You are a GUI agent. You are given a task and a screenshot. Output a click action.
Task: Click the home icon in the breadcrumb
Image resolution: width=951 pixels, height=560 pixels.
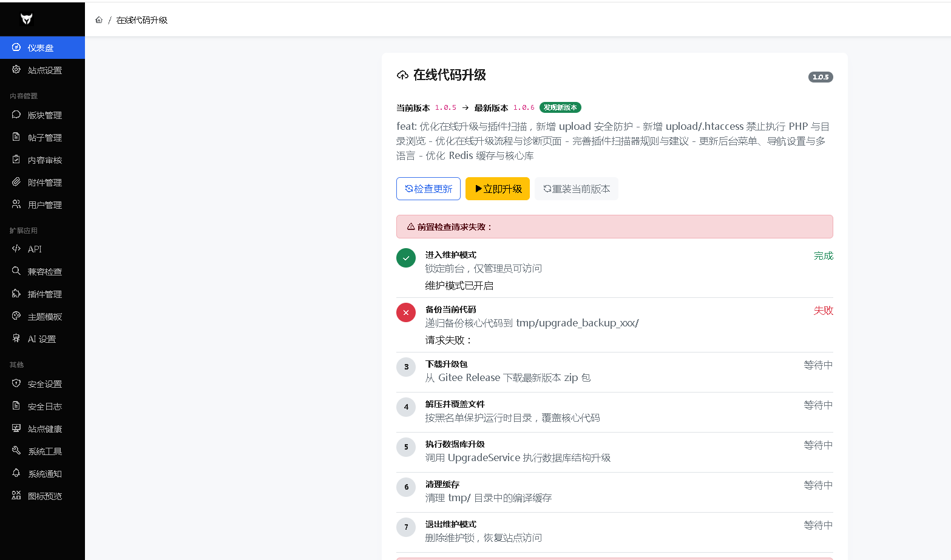pyautogui.click(x=99, y=20)
